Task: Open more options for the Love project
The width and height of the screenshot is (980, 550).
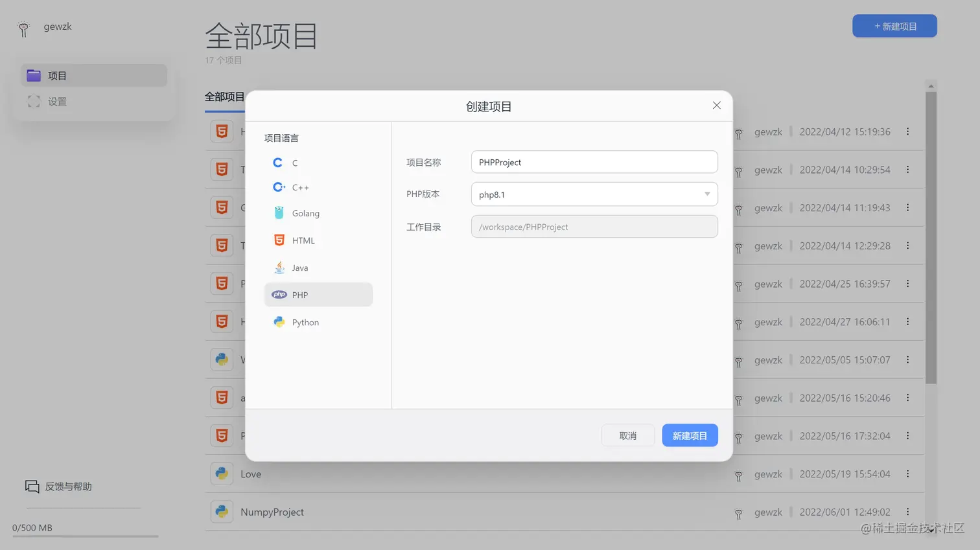Action: click(907, 474)
